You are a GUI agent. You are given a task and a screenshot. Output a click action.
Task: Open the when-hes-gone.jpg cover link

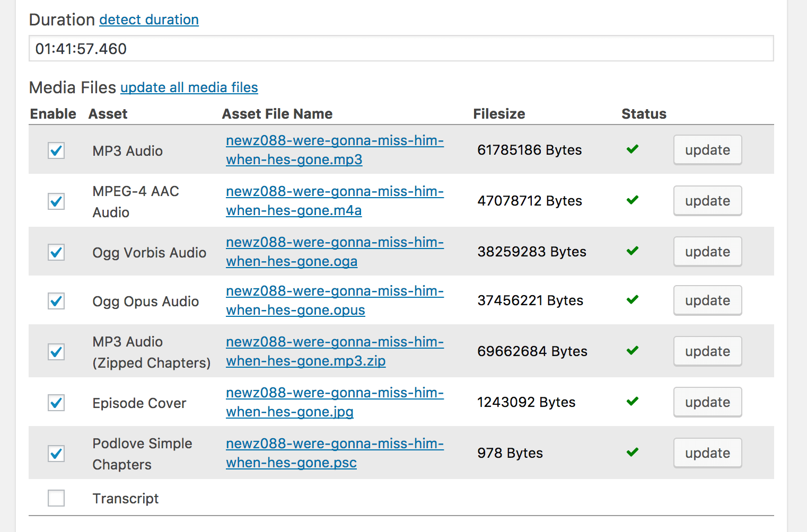point(335,402)
